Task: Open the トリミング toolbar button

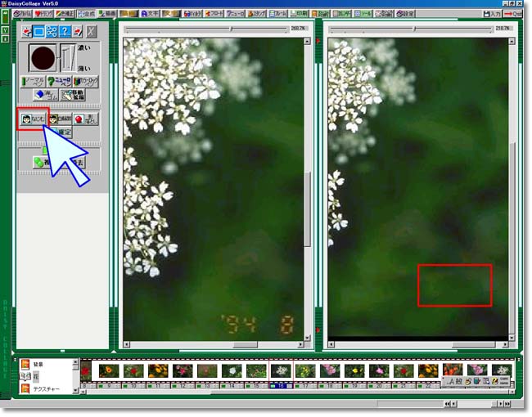Action: tap(43, 14)
